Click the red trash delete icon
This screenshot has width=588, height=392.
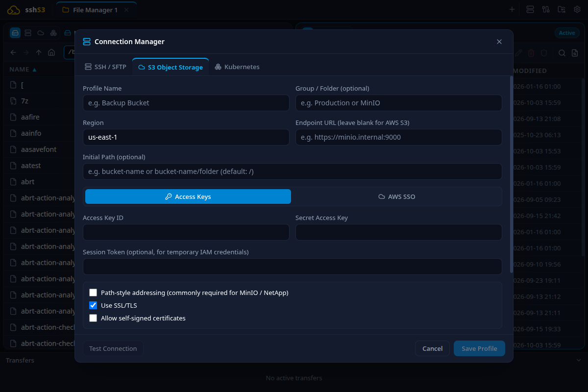coord(532,53)
